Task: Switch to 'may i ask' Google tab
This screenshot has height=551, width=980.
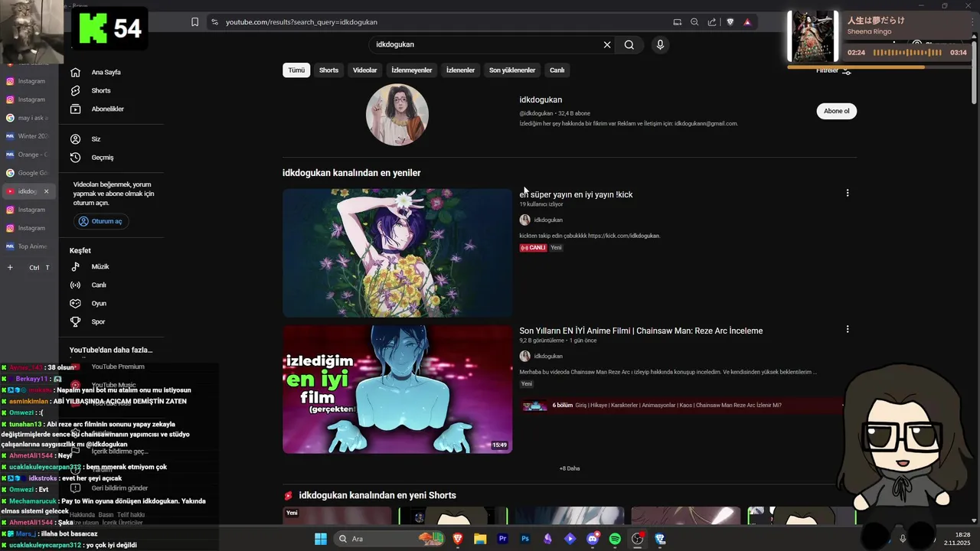Action: (x=28, y=118)
